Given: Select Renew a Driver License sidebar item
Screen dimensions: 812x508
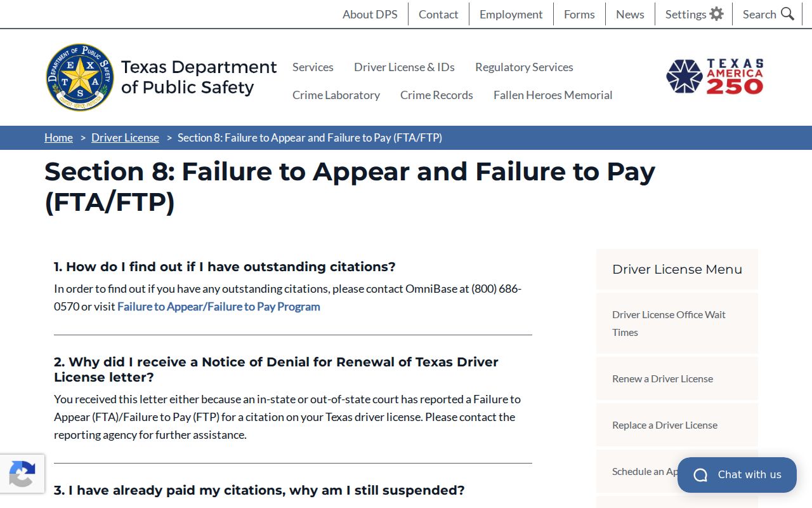Looking at the screenshot, I should pyautogui.click(x=677, y=378).
